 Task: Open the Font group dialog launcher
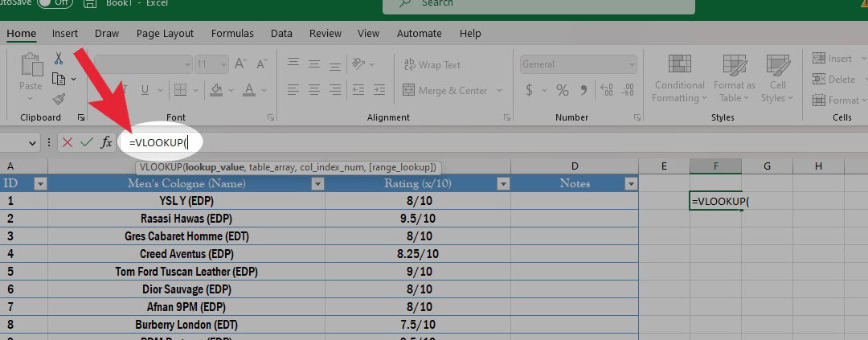[272, 117]
